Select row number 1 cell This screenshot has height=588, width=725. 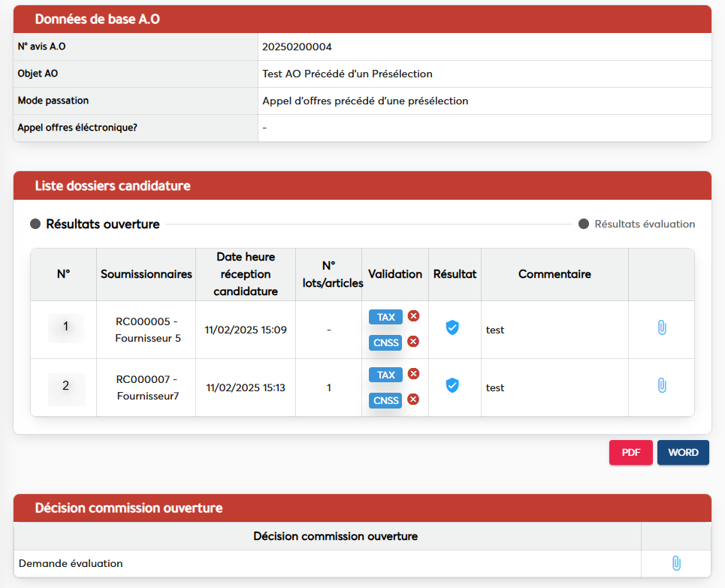pos(66,327)
